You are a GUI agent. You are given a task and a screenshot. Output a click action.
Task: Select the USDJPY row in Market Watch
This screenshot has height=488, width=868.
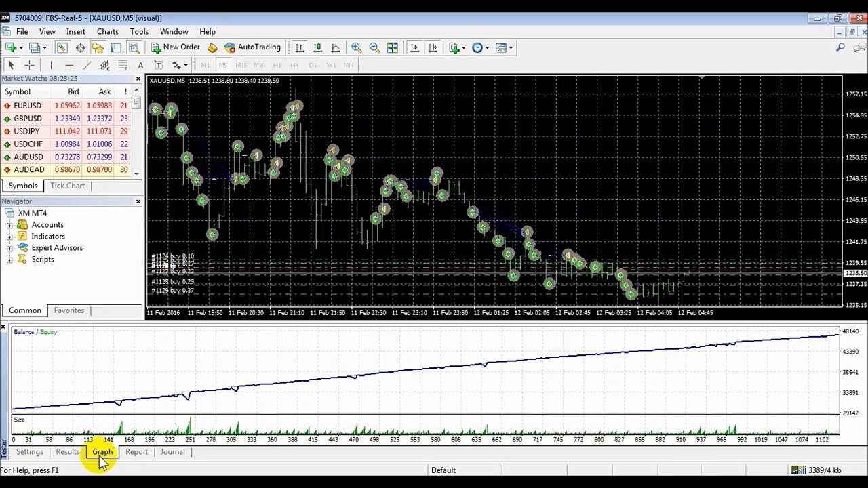66,131
